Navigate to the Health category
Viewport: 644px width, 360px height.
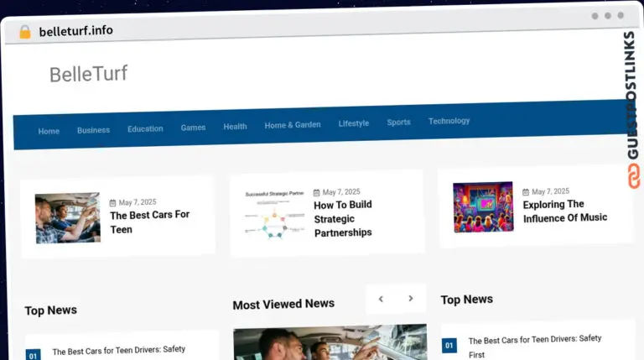click(x=235, y=127)
